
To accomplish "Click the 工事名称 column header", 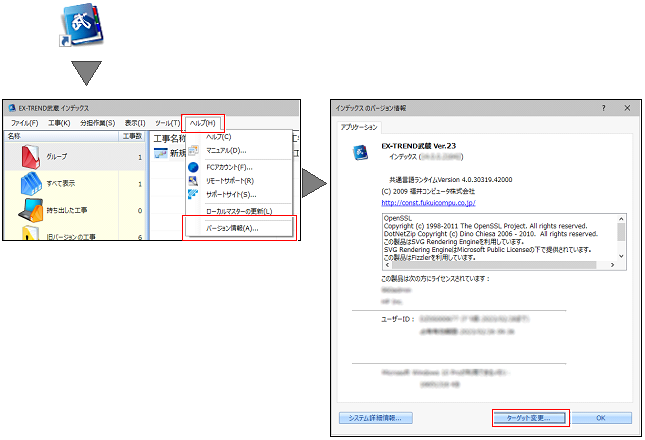I will (169, 139).
